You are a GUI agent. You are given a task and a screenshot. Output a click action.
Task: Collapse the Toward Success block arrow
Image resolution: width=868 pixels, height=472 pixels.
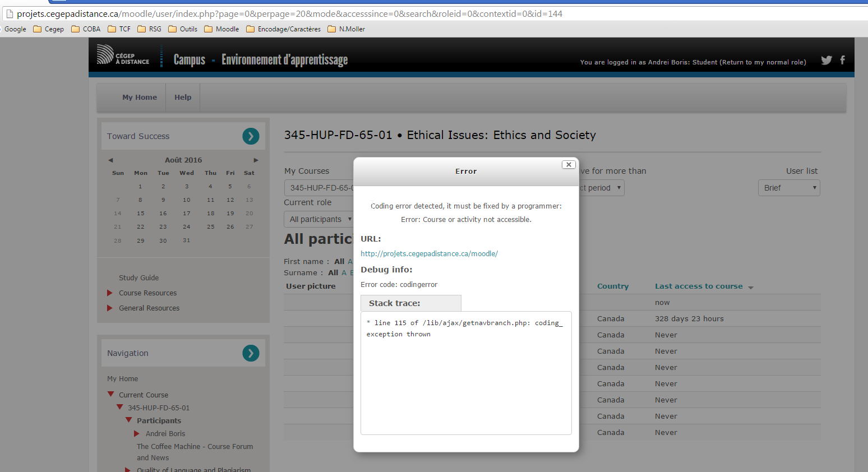click(251, 136)
